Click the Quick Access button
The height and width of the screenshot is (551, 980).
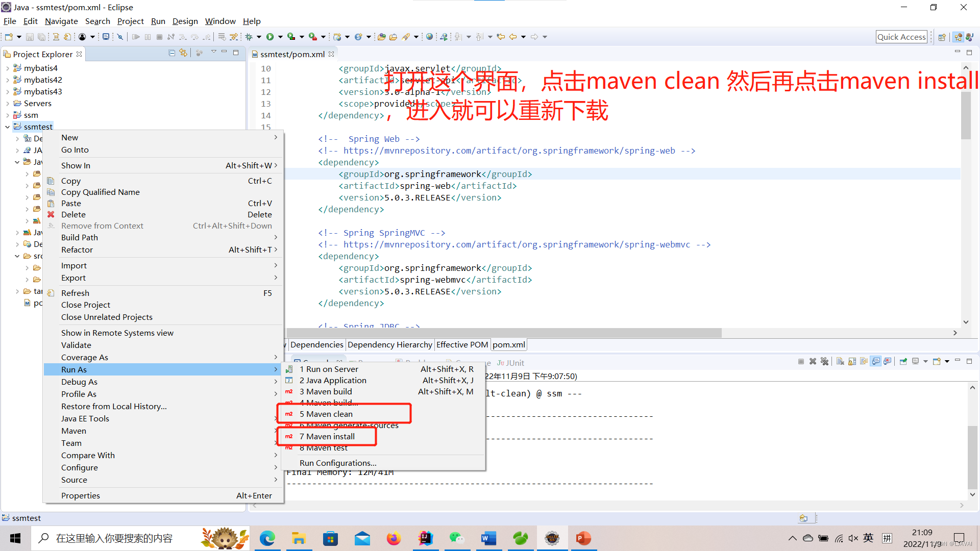[901, 36]
